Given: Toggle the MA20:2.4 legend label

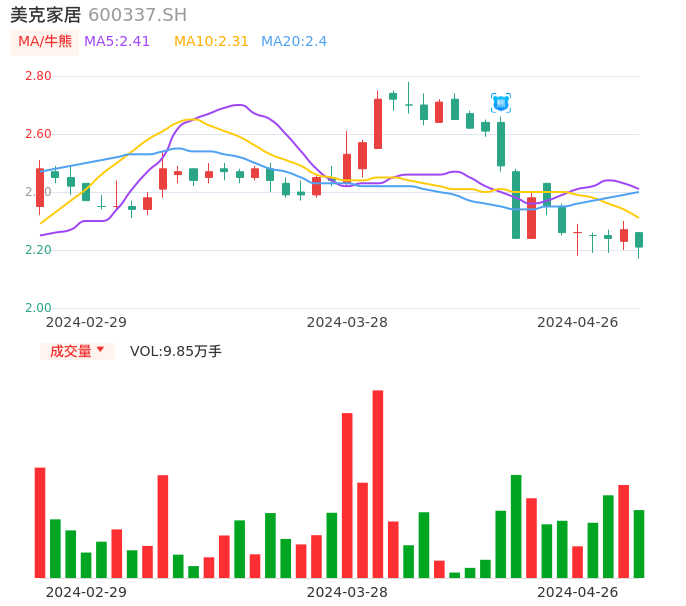Looking at the screenshot, I should point(294,42).
